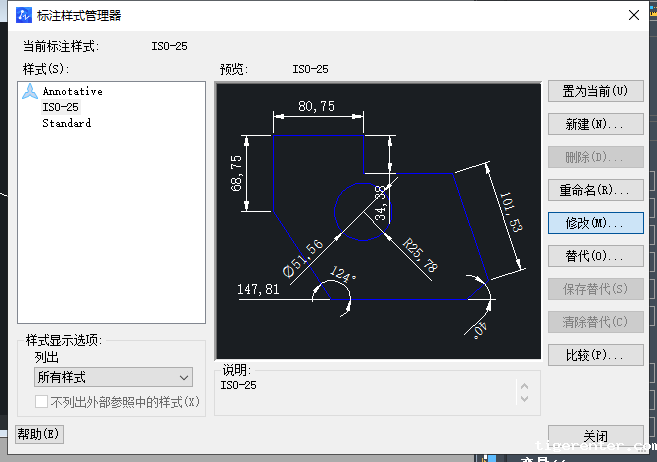Click the 清除替代(C) button
This screenshot has height=462, width=657.
point(595,322)
